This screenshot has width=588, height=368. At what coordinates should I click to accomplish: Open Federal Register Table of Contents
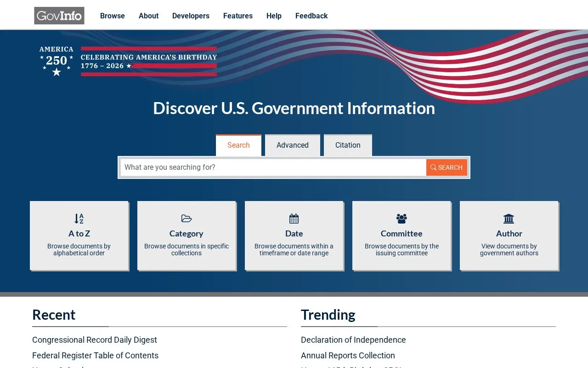tap(95, 356)
